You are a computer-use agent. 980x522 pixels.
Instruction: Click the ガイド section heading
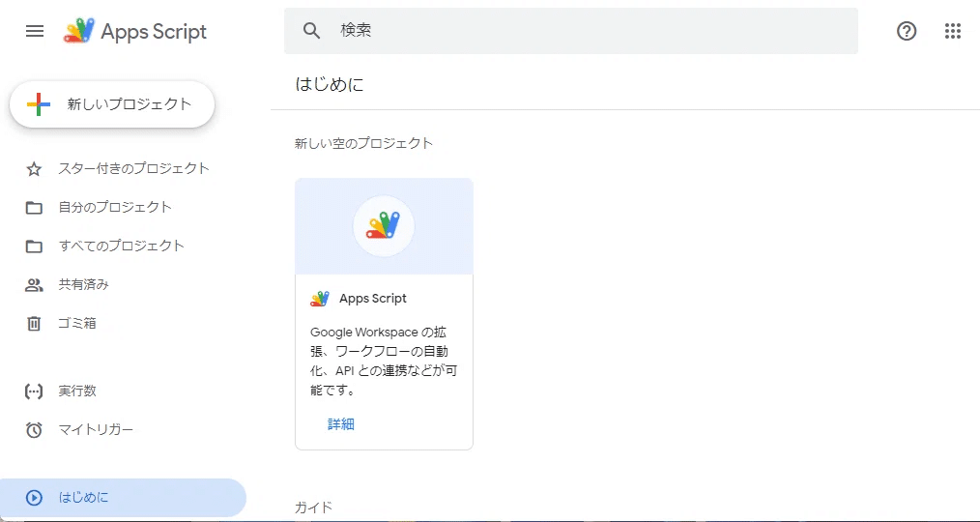coord(314,507)
